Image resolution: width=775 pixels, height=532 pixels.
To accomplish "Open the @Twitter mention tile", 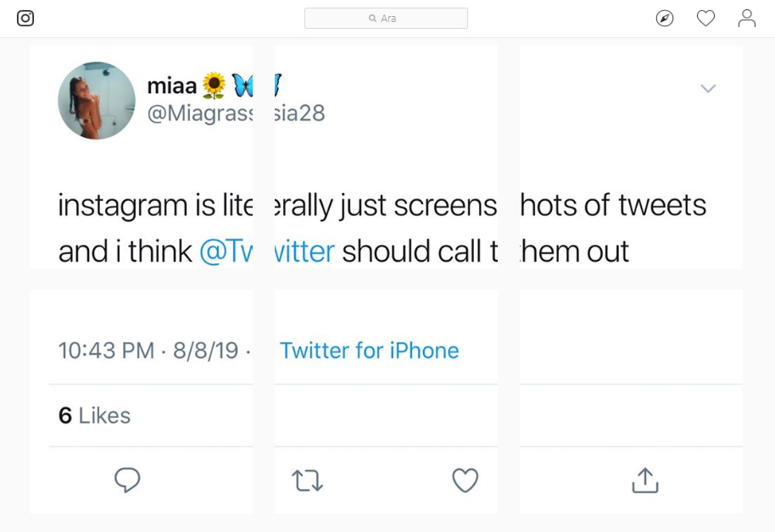I will (x=226, y=252).
